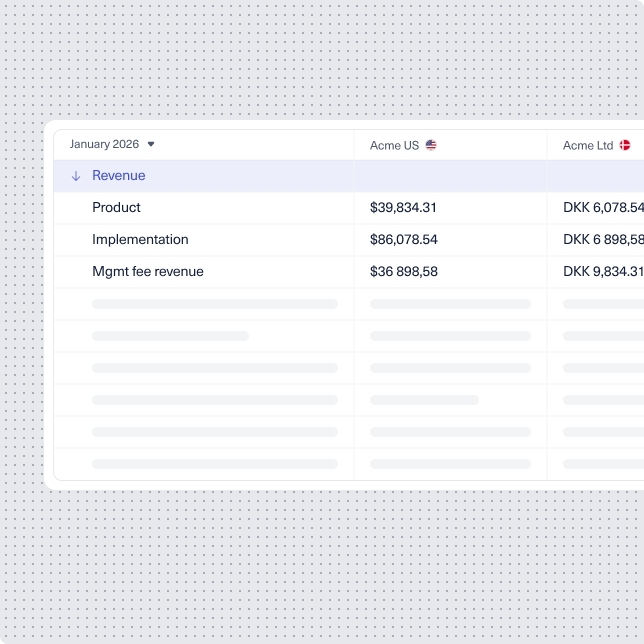Click the DKK 6,078.54 Product cell
The width and height of the screenshot is (644, 644).
(602, 208)
